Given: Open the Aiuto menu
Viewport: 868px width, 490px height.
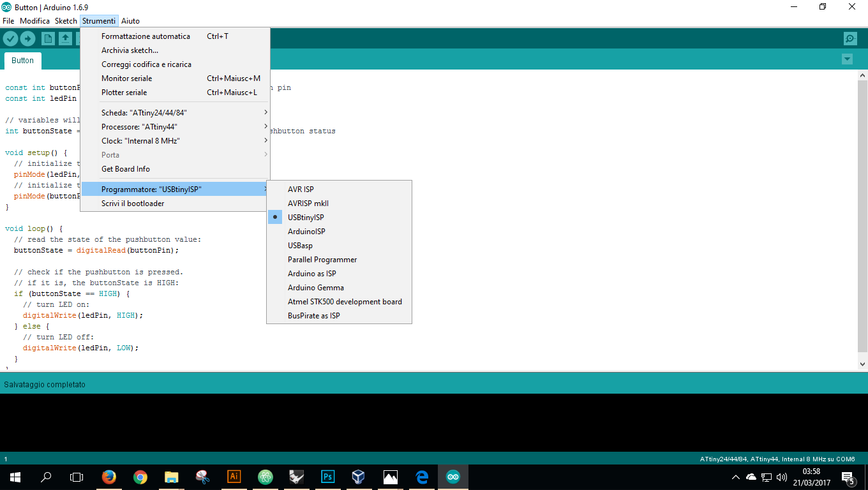Looking at the screenshot, I should click(x=130, y=21).
